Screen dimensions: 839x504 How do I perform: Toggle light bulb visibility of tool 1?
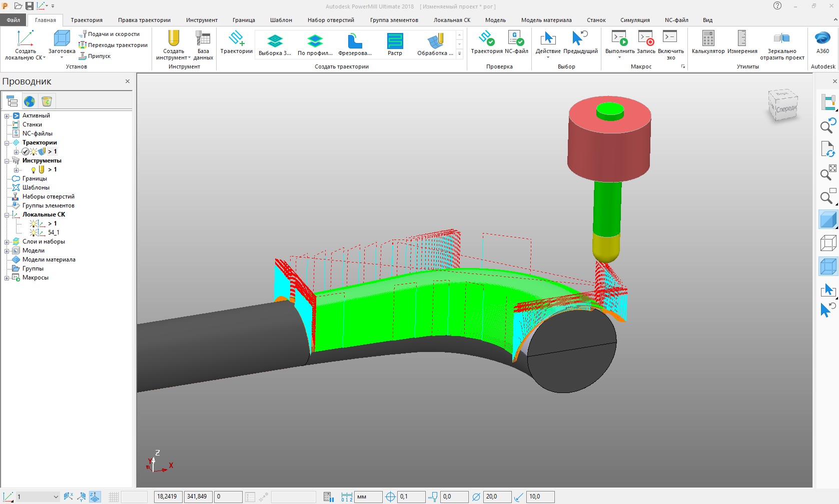[33, 170]
